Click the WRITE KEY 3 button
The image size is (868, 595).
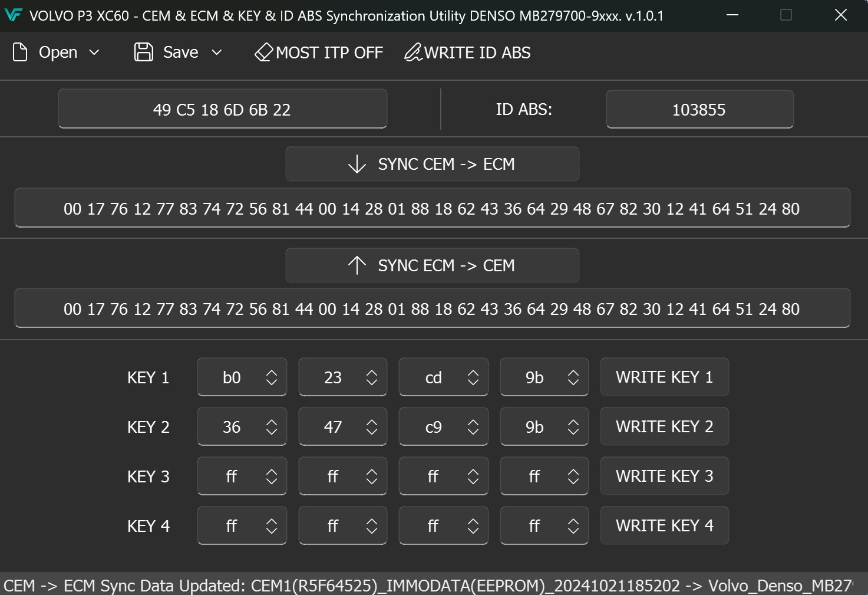(x=665, y=476)
